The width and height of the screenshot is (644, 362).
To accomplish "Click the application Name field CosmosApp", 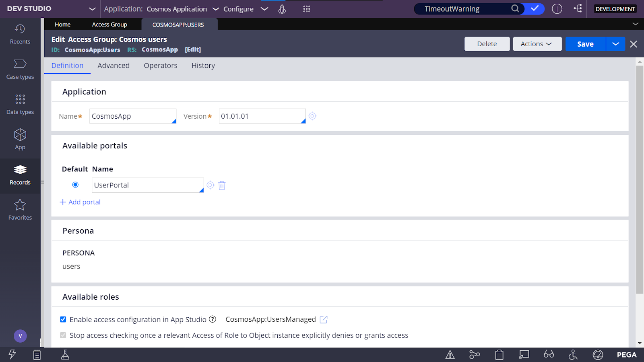I will 133,116.
